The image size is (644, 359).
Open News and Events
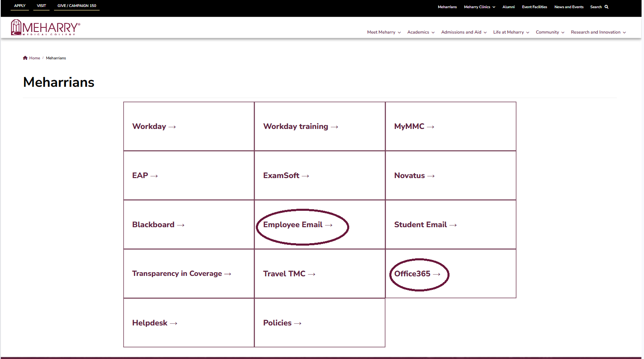[569, 7]
